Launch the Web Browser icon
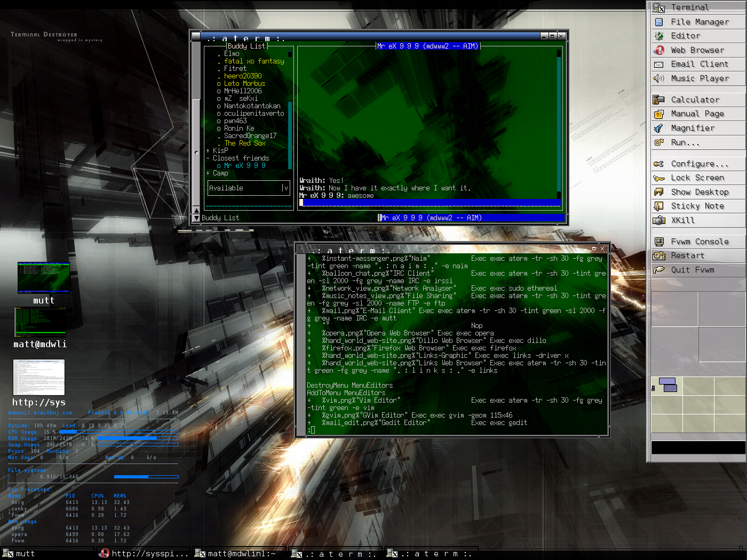 (659, 50)
